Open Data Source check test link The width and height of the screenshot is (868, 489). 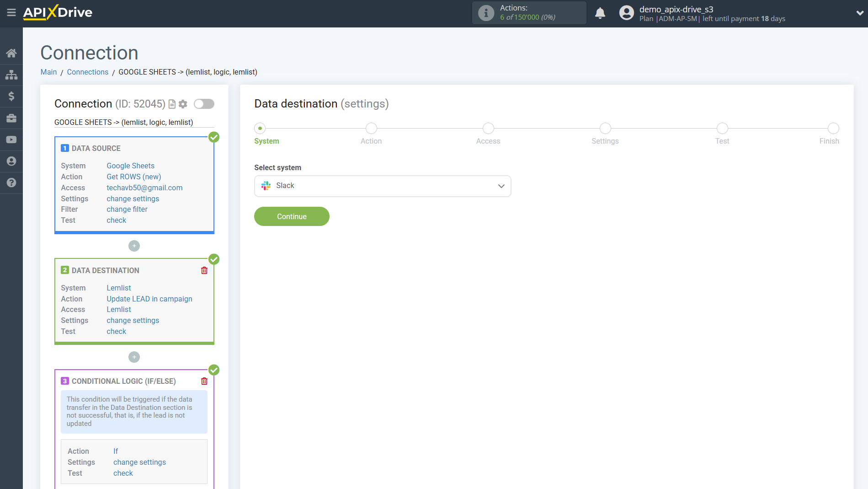[x=117, y=220]
